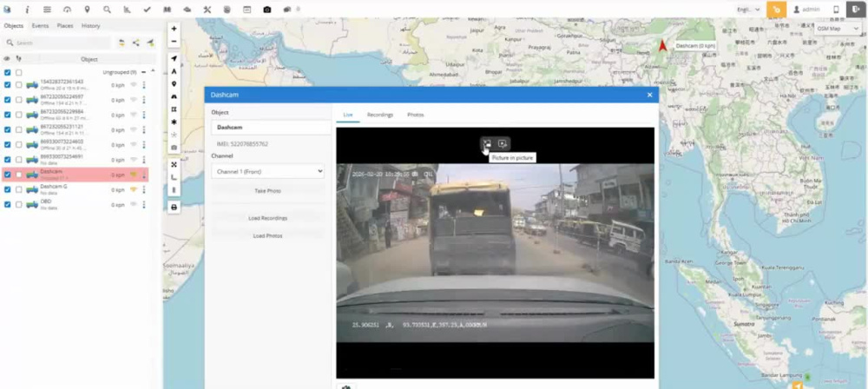Screen dimensions: 868x389
Task: Click the speedometer dashboard icon in toolbar
Action: tap(67, 10)
